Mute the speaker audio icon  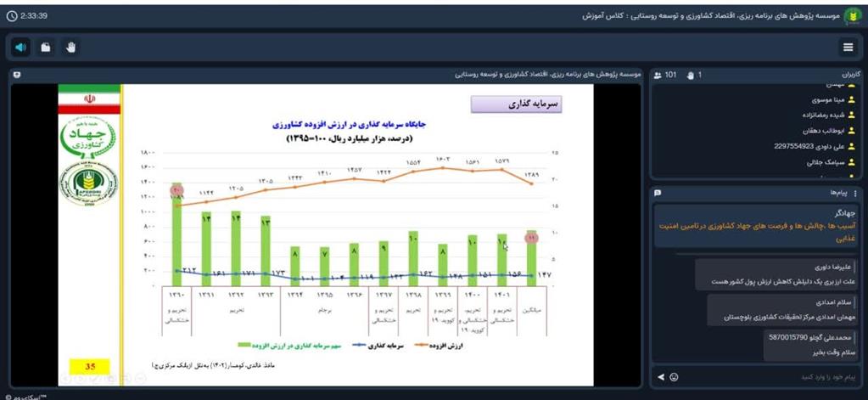(x=20, y=48)
